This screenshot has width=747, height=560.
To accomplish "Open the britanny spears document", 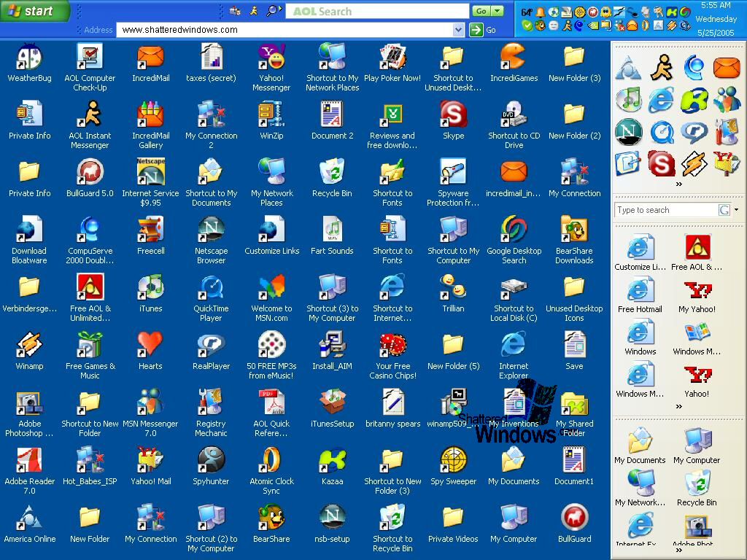I will (x=392, y=408).
